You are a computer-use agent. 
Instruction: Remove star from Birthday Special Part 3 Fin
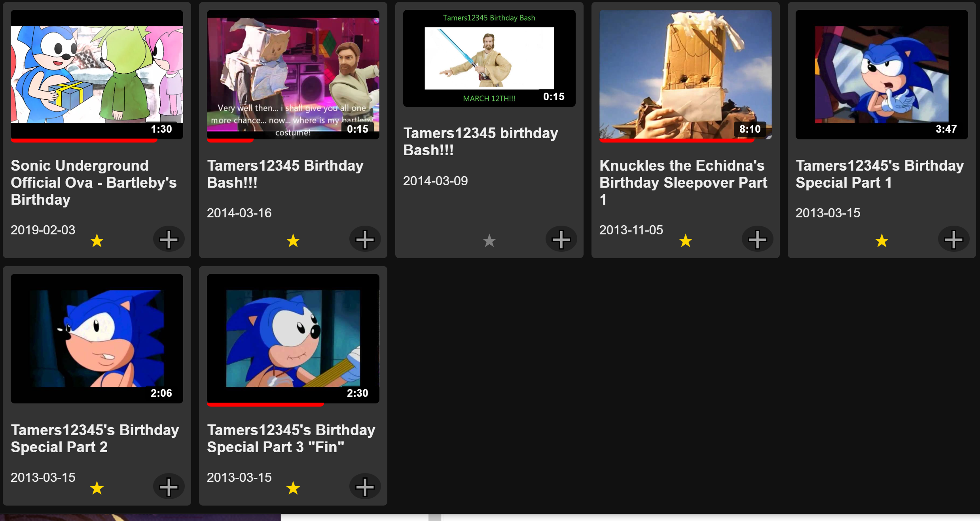pos(293,488)
